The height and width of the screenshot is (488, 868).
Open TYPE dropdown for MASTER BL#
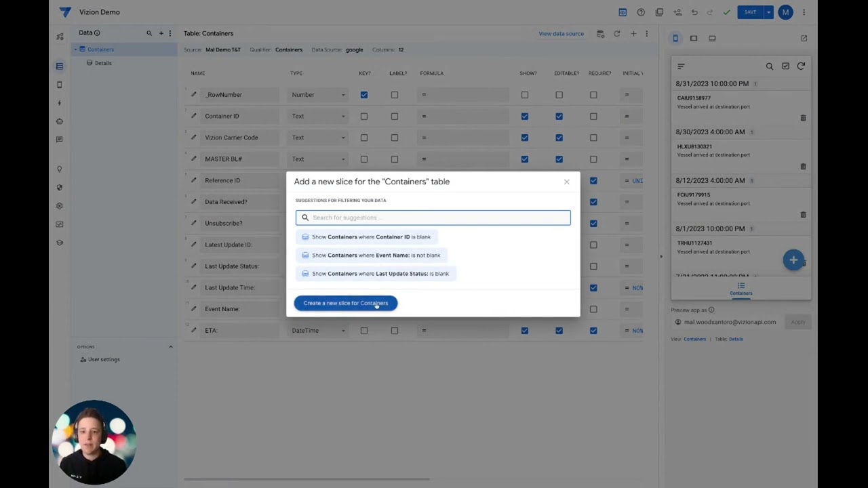pos(318,159)
